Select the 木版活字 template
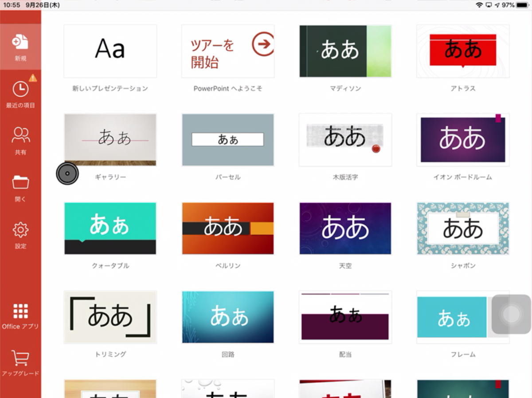Screen dimensions: 532x398 (x=345, y=140)
